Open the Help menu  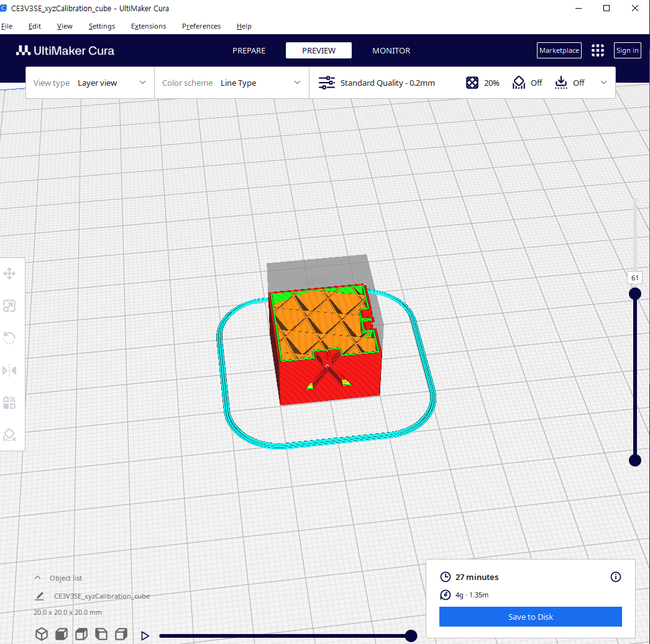tap(244, 26)
